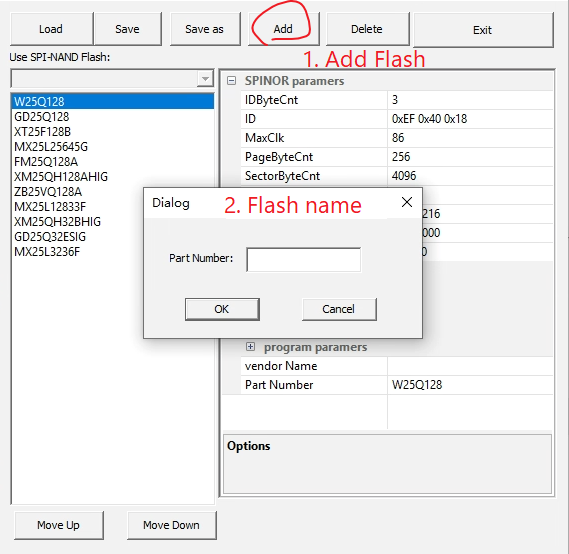Collapse the SPINOR paramers section

(231, 81)
